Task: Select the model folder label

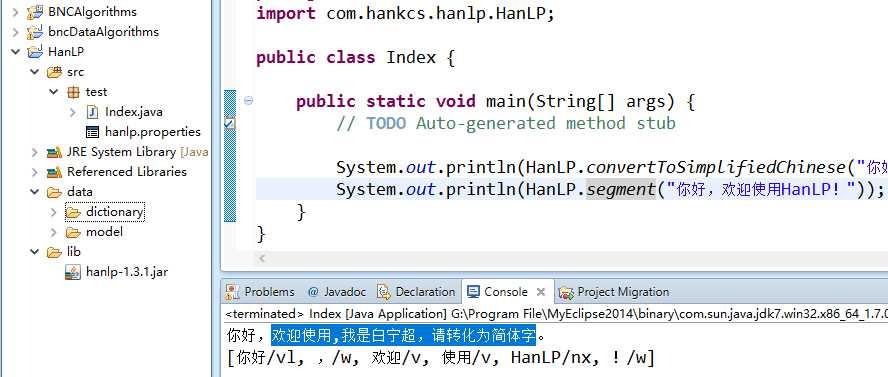Action: (104, 232)
